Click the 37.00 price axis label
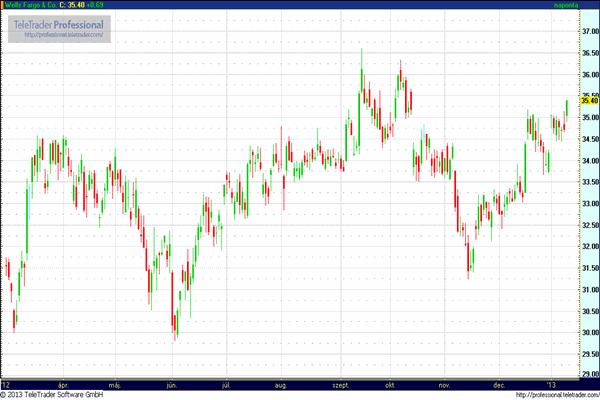Image resolution: width=600 pixels, height=400 pixels. pyautogui.click(x=588, y=32)
